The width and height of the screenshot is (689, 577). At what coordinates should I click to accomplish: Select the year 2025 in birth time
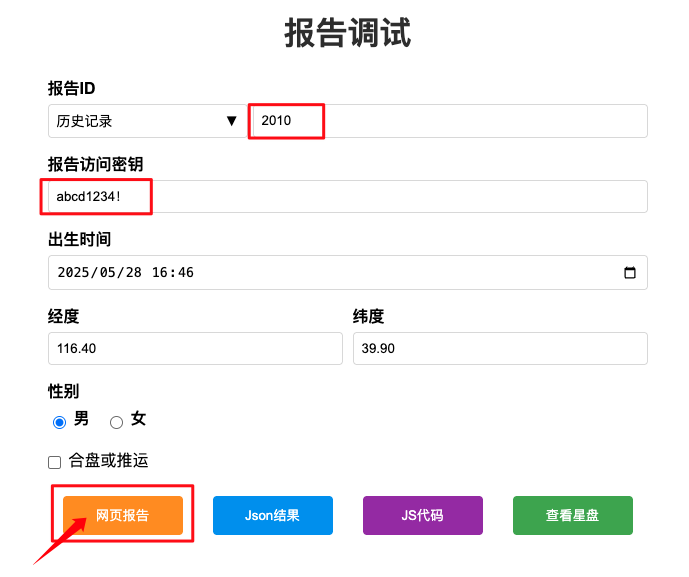[73, 273]
